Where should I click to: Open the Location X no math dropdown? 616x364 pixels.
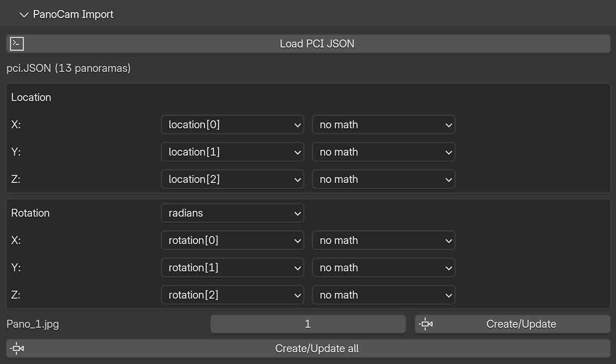(383, 125)
